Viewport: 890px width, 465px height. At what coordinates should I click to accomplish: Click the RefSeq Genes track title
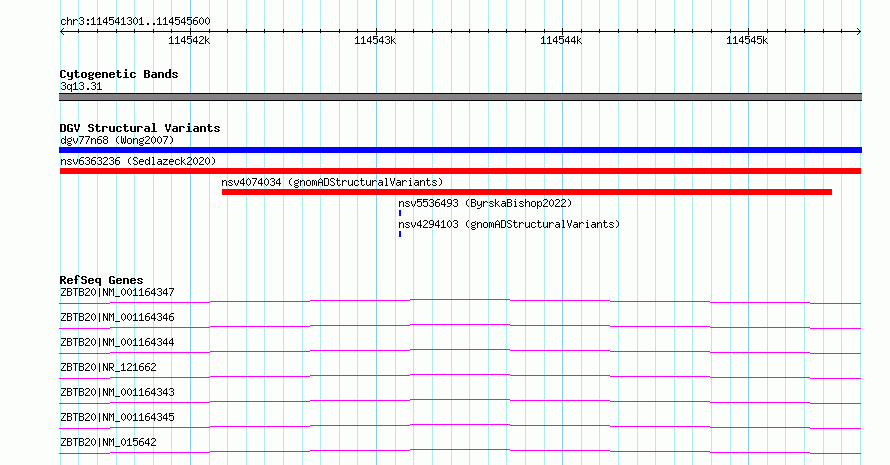101,280
